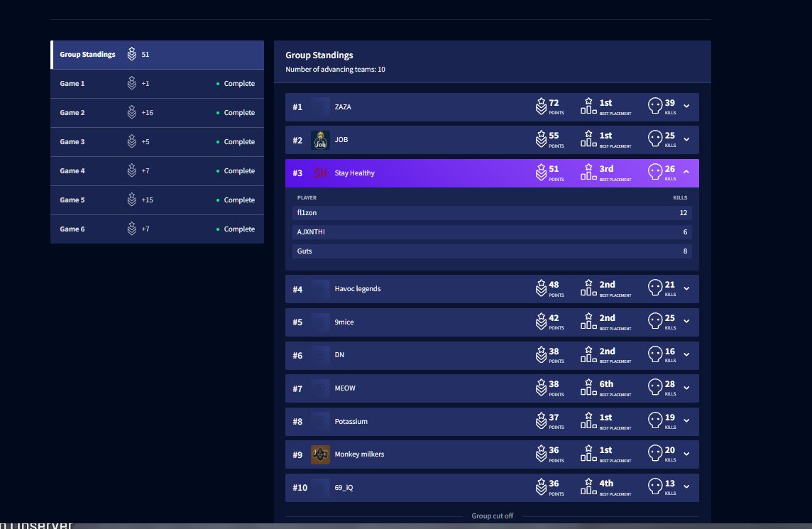Expand the ZAZA team row chevron

[x=686, y=107]
